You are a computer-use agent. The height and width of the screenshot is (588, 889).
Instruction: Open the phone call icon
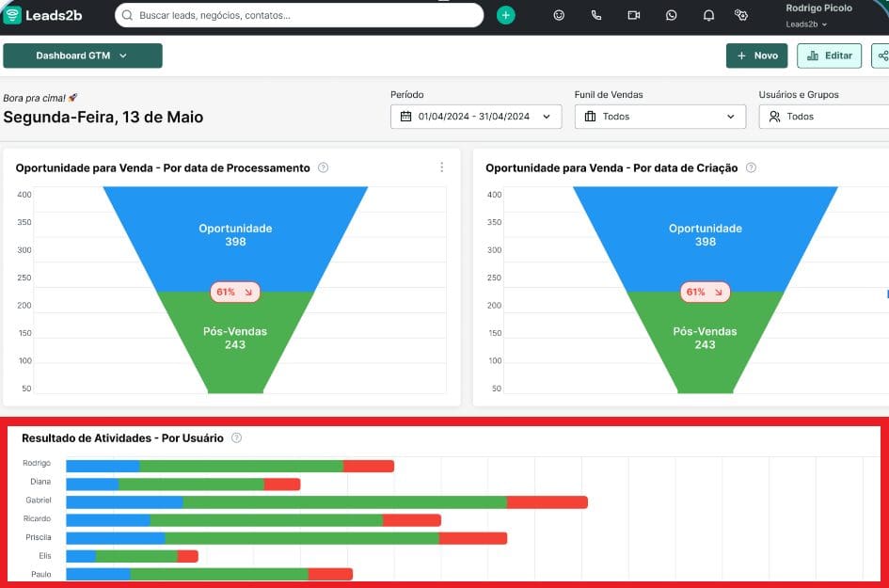(595, 15)
